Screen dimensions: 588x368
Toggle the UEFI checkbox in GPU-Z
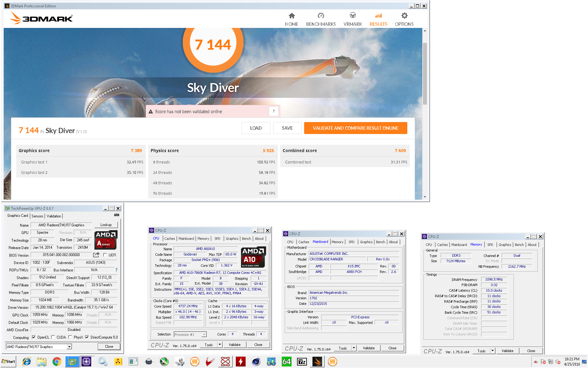tap(105, 255)
